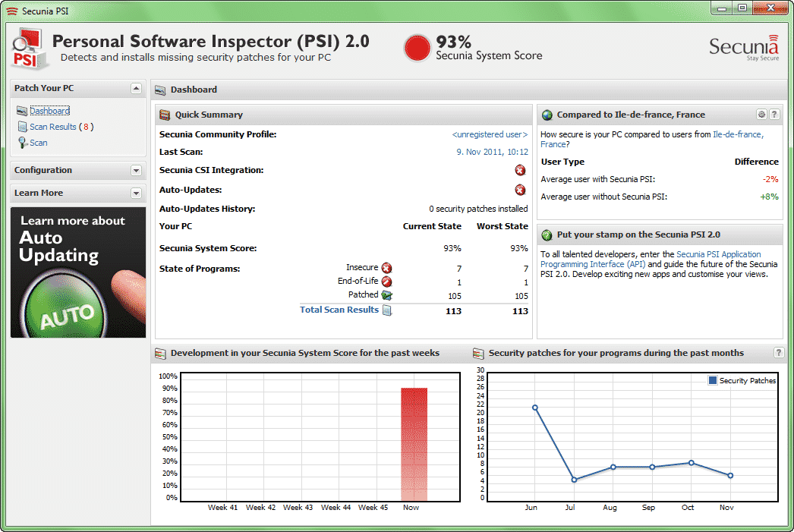Image resolution: width=794 pixels, height=532 pixels.
Task: Click the Security patches chart panel icon
Action: (x=478, y=354)
